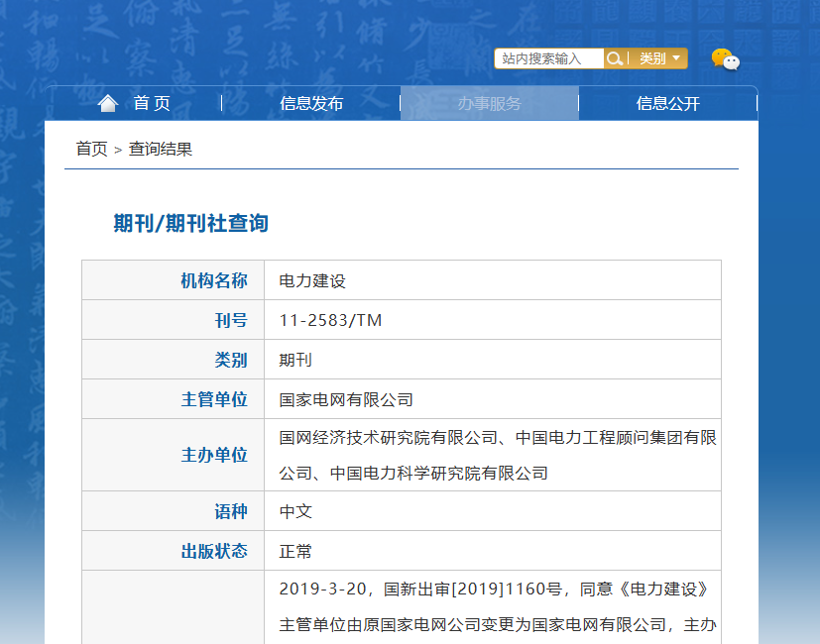The height and width of the screenshot is (644, 820).
Task: Open the 类别 dropdown
Action: [659, 58]
